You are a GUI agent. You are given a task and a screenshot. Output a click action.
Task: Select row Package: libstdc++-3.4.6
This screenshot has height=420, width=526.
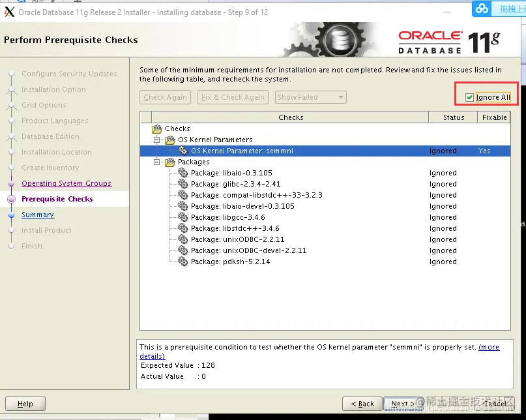pyautogui.click(x=325, y=228)
